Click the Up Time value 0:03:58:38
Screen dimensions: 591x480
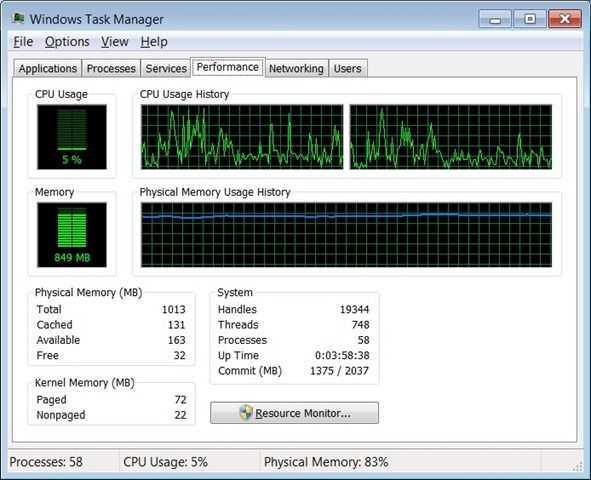(342, 356)
